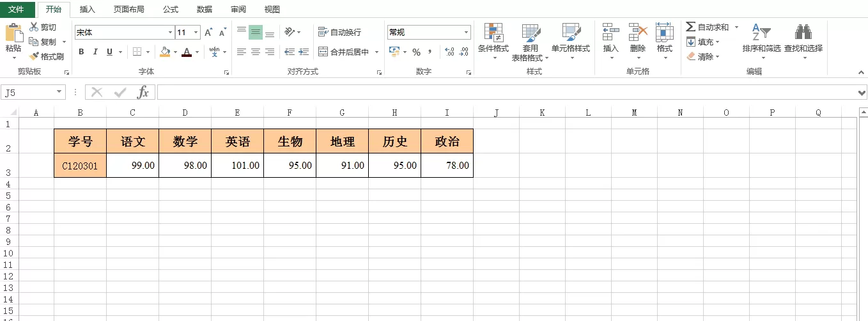Click the Copy (复制) icon

pyautogui.click(x=34, y=42)
